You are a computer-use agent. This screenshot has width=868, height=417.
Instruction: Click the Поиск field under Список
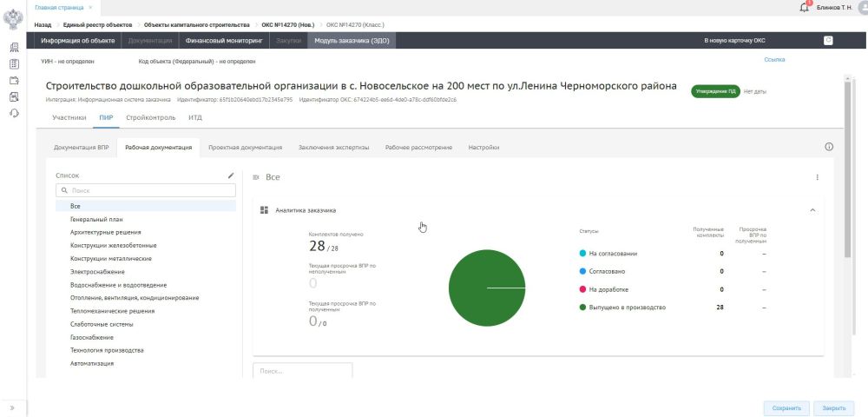[145, 189]
